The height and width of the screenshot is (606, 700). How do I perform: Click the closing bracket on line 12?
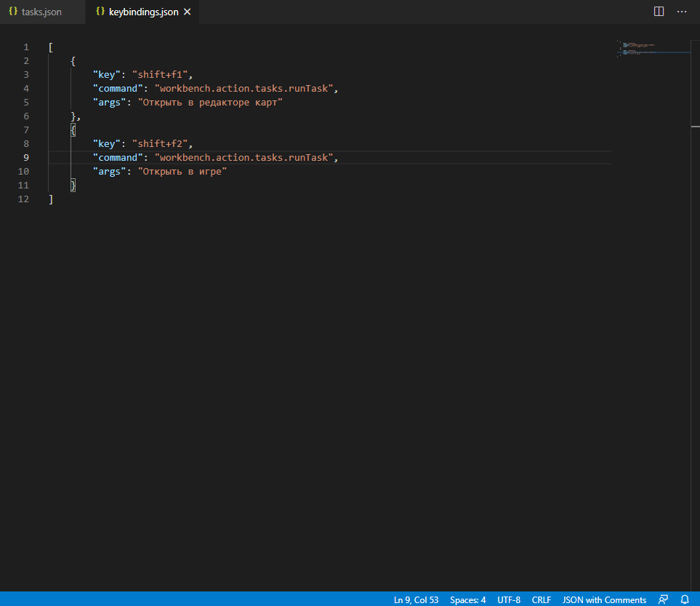[51, 199]
